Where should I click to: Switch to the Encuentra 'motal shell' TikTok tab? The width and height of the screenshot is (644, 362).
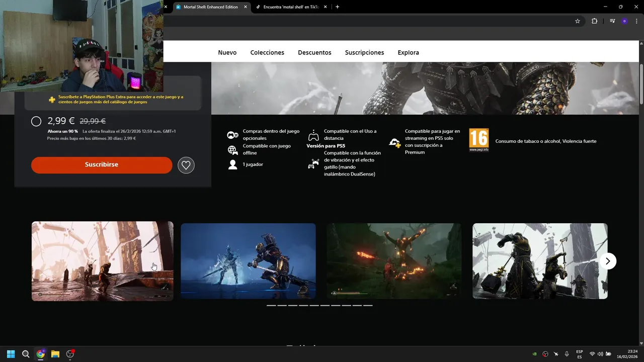pos(291,7)
